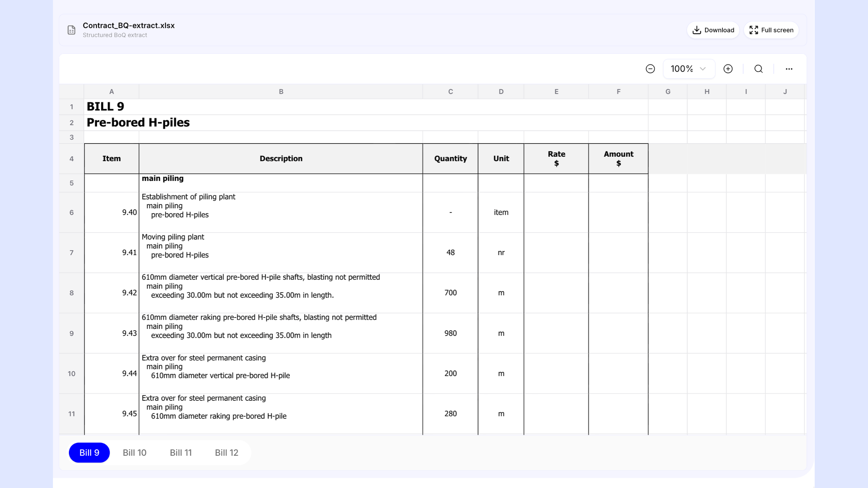Select column A header

[112, 92]
